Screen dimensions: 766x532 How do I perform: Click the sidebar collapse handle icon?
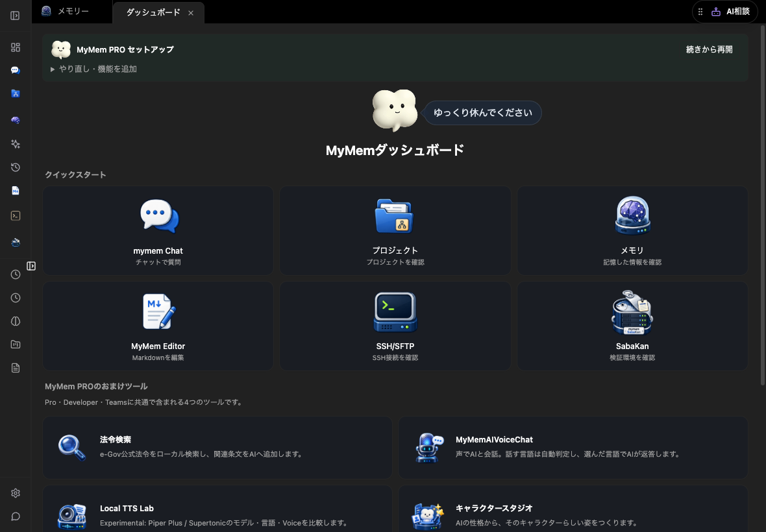[31, 266]
